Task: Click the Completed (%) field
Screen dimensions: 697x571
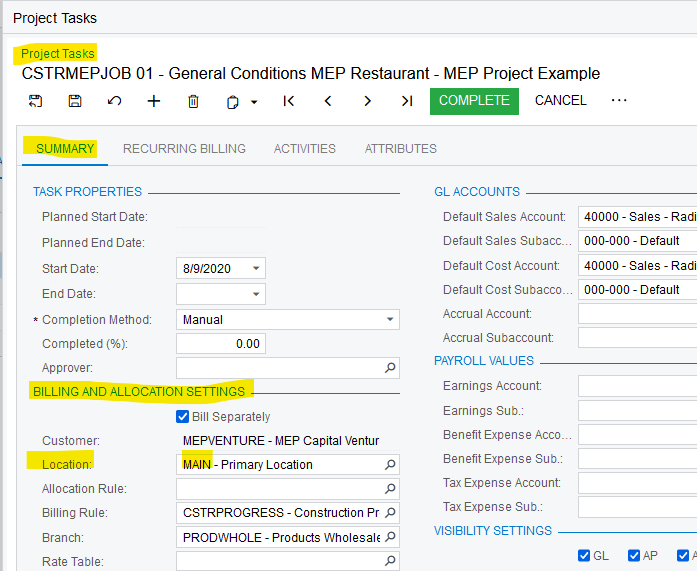Action: (221, 343)
